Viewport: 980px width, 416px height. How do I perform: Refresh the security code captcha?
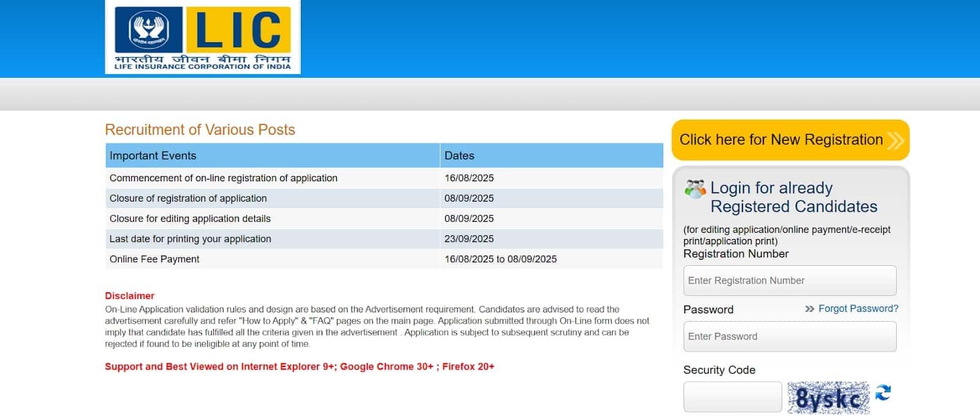[x=883, y=393]
